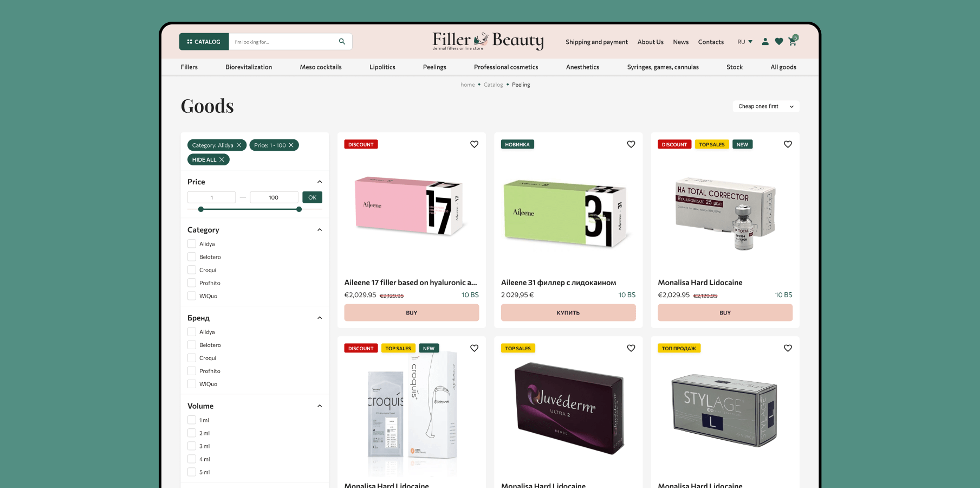The height and width of the screenshot is (488, 980).
Task: Open Syringes, games, cannulas menu
Action: [x=663, y=67]
